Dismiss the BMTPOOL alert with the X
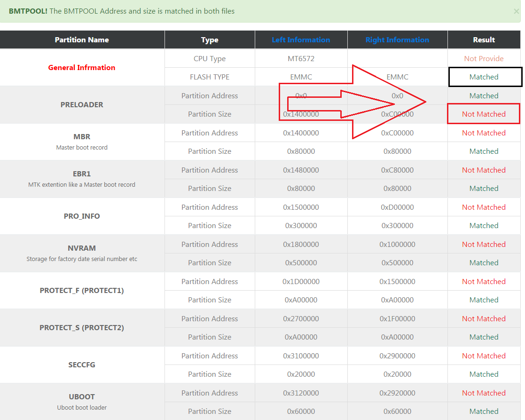This screenshot has height=420, width=525. (x=516, y=11)
